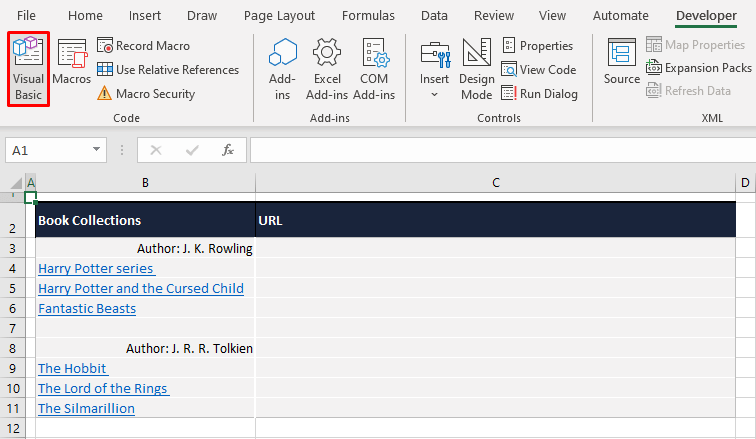
Task: Open the Harry Potter series link
Action: coord(96,268)
